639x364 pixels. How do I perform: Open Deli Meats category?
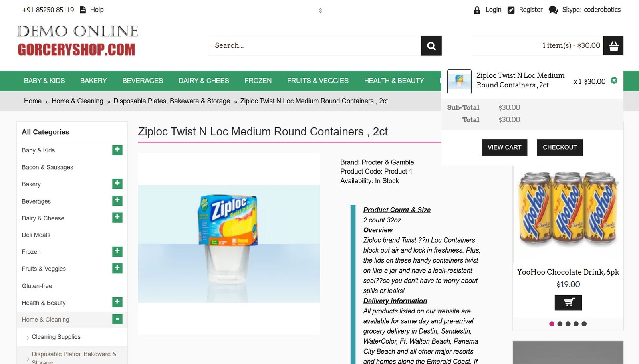tap(36, 235)
